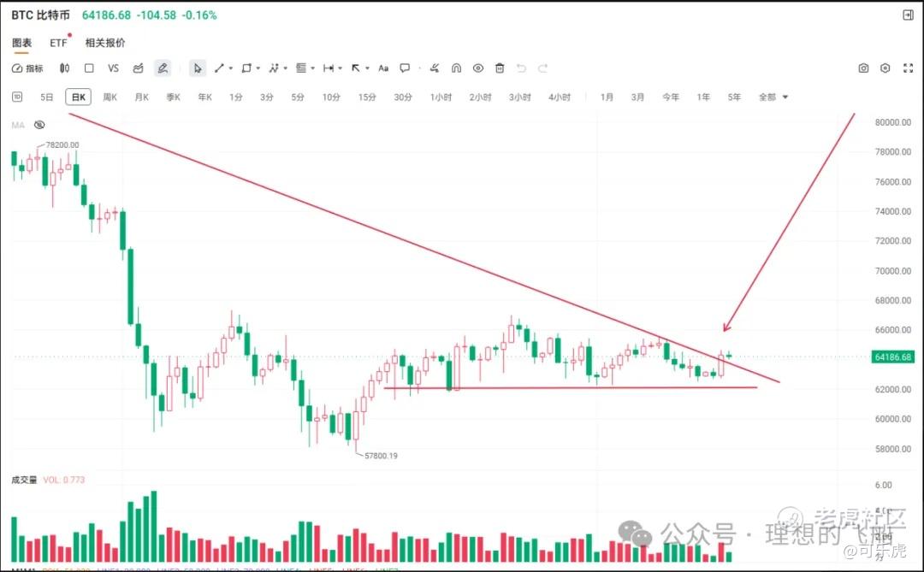
Task: Enter fullscreen chart mode
Action: click(908, 68)
